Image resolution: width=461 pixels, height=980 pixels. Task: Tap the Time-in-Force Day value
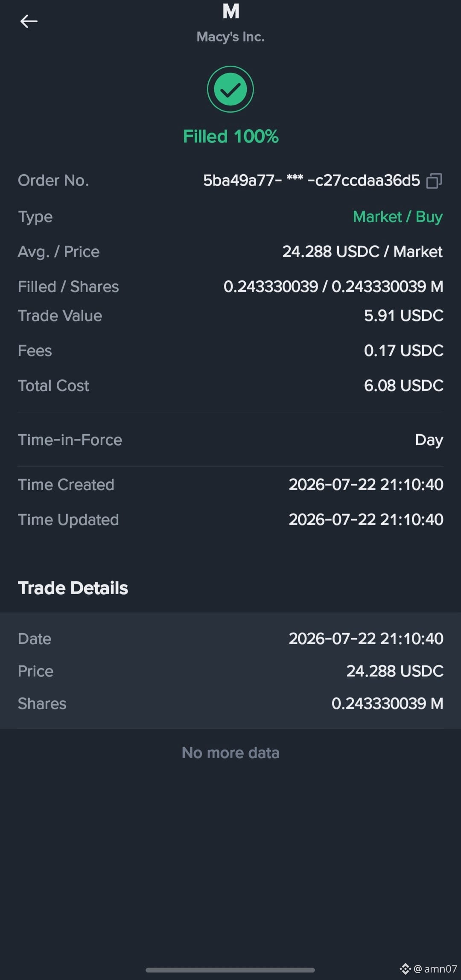429,440
